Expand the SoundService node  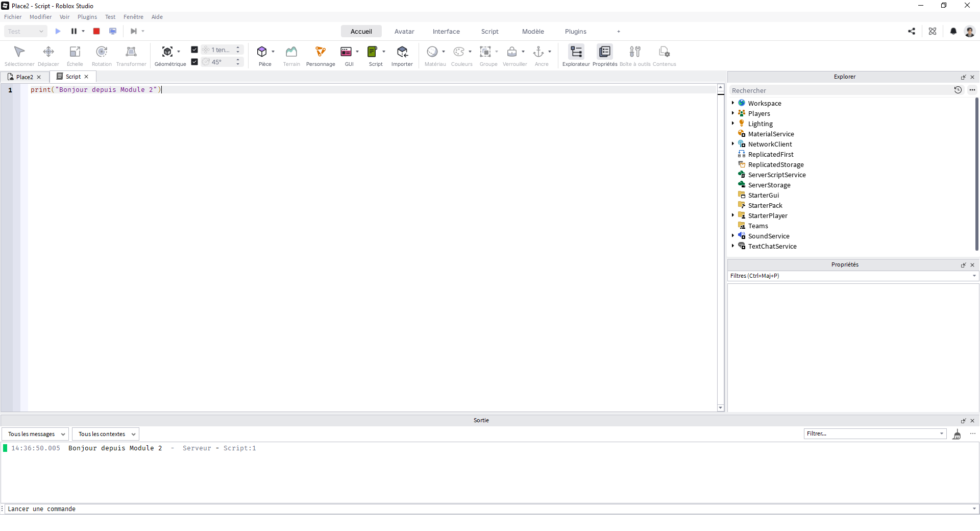coord(733,235)
